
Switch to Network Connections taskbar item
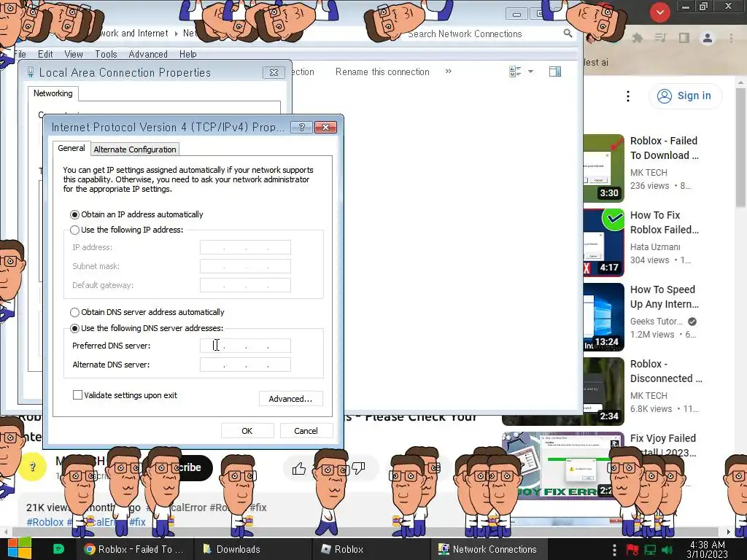[488, 549]
